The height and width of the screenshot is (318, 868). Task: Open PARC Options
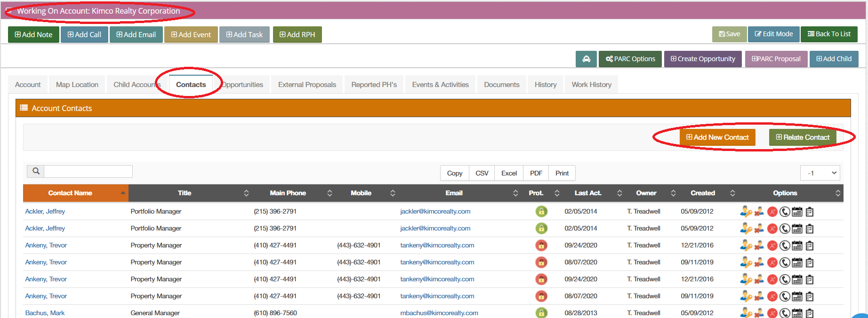[x=630, y=59]
